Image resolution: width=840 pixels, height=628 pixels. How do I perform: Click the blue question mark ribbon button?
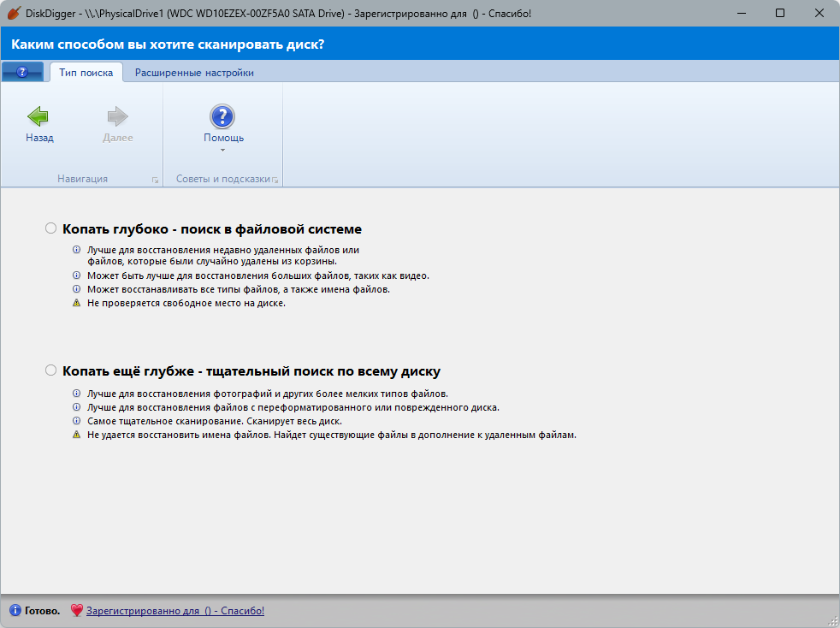tap(22, 72)
